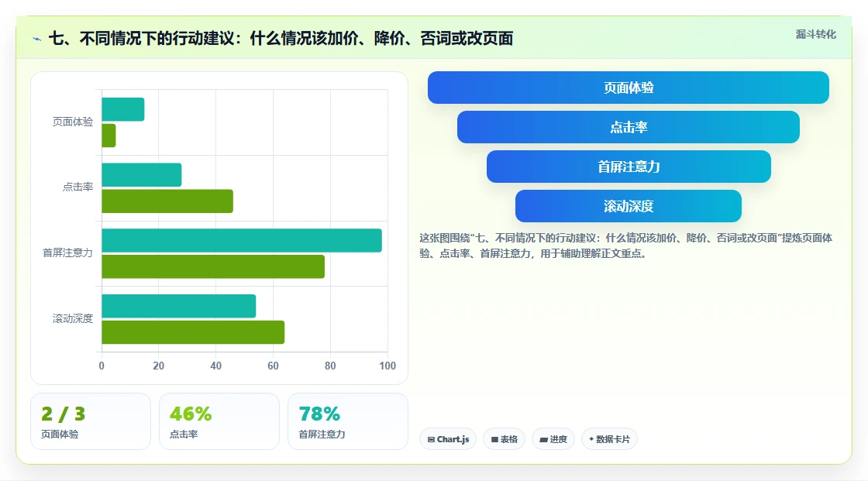Click the green bar for 滚动深度
868x481 pixels.
click(x=193, y=332)
